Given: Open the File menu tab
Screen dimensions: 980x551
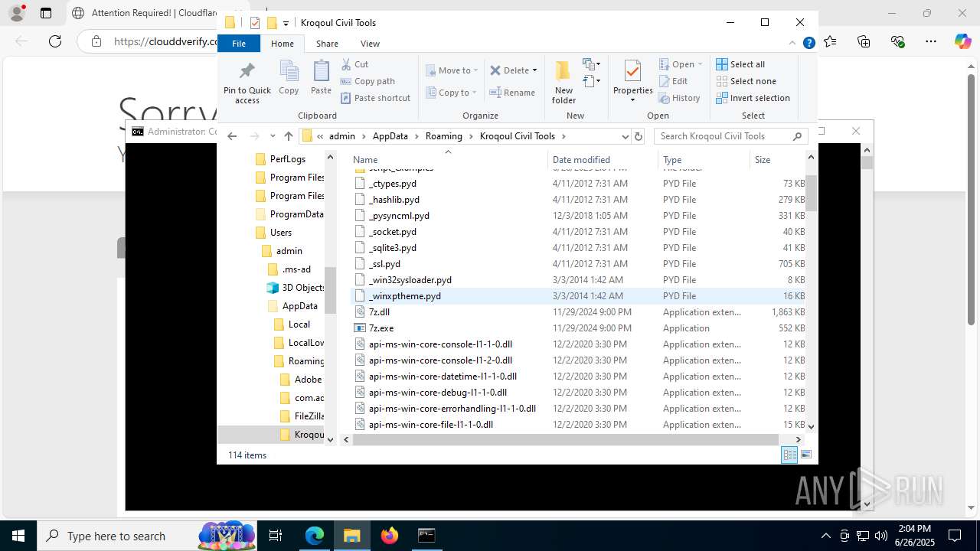Looking at the screenshot, I should pyautogui.click(x=239, y=44).
